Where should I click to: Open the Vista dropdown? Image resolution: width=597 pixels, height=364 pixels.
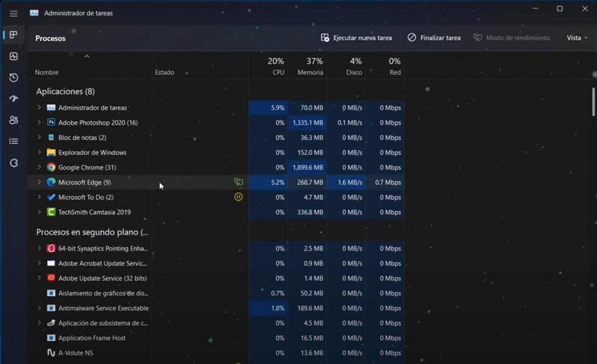(577, 37)
